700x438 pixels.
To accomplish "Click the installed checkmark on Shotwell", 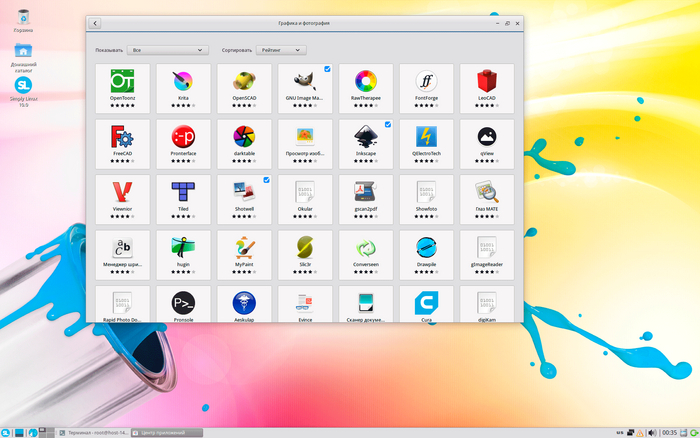I will click(266, 180).
